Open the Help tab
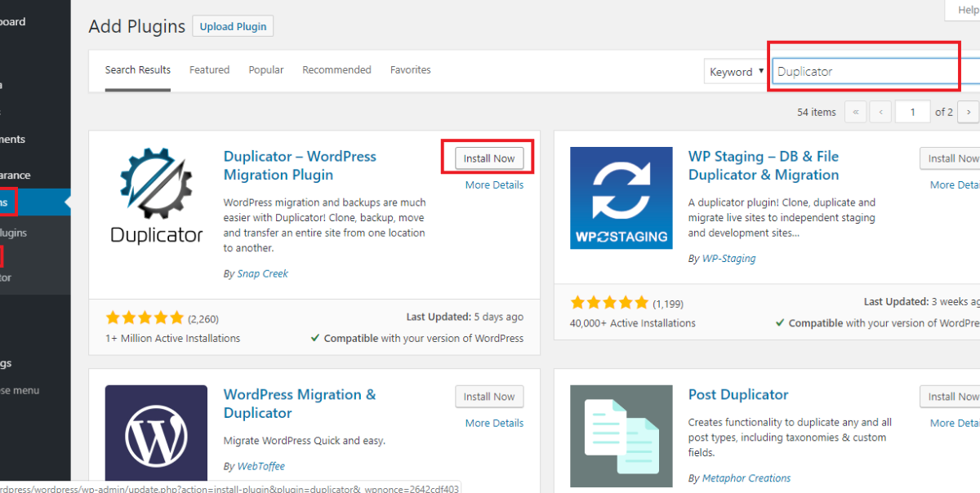Screen dimensions: 980x493 [963, 9]
